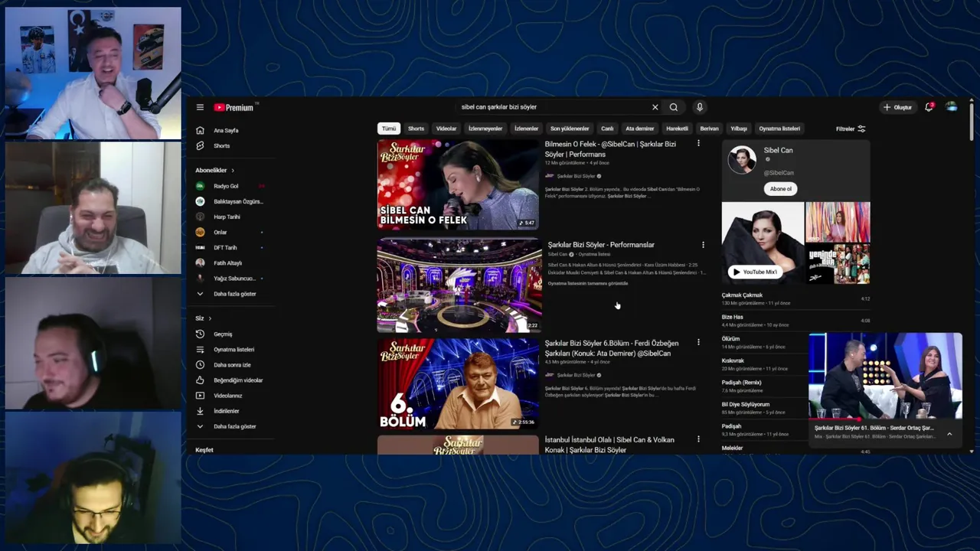
Task: Open more options for 6.Bölüm video
Action: click(698, 343)
